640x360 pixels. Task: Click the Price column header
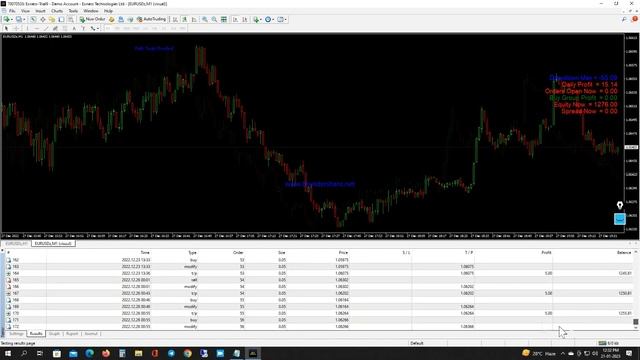point(343,253)
